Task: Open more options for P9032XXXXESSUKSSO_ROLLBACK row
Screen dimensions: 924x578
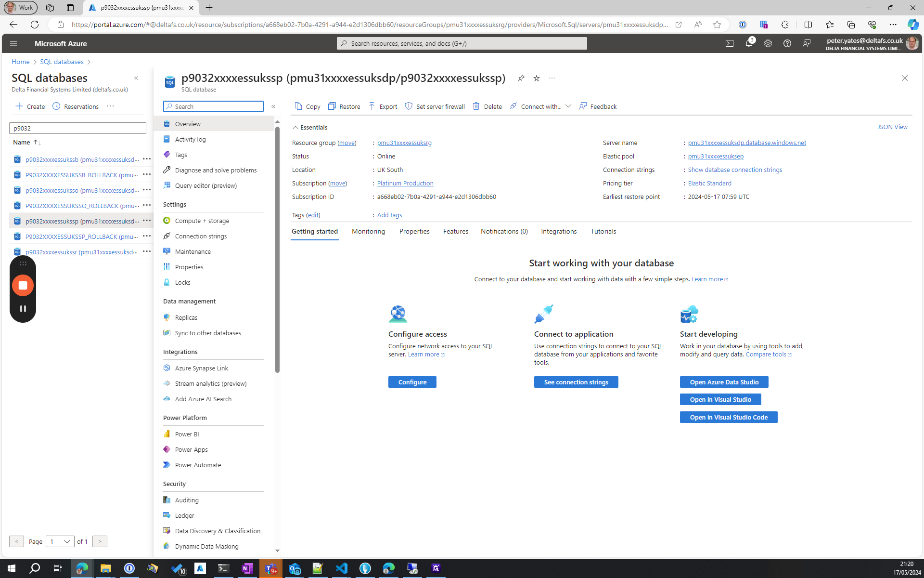Action: tap(147, 205)
